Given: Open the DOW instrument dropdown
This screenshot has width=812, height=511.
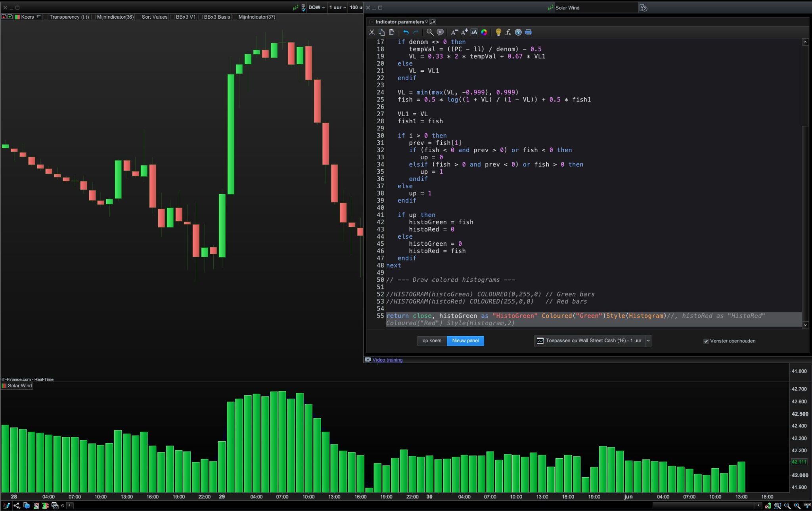Looking at the screenshot, I should click(316, 8).
